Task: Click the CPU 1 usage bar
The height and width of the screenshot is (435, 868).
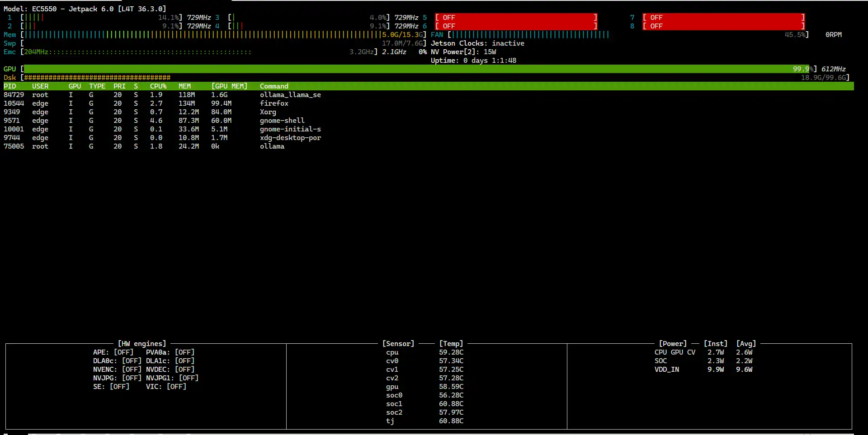Action: (x=101, y=18)
